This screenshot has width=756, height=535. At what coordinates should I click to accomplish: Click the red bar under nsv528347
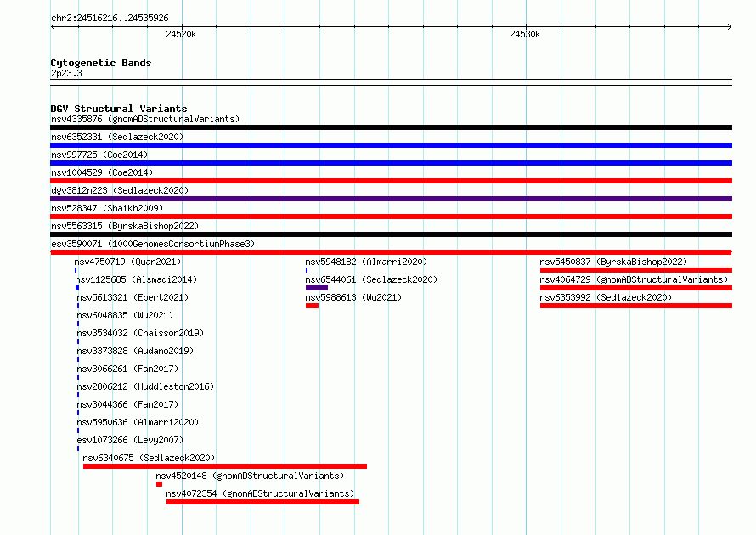click(x=391, y=217)
